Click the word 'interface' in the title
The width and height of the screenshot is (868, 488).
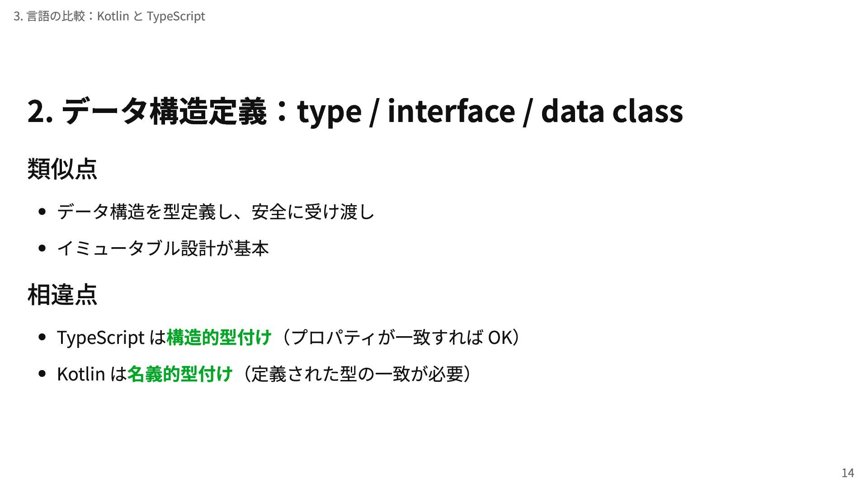click(451, 111)
